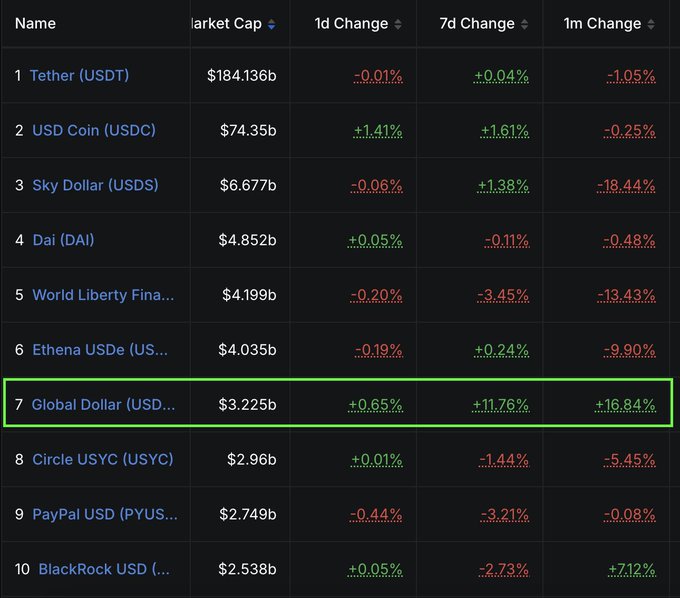680x598 pixels.
Task: Click Sky Dollar 1m change -18.44%
Action: (626, 186)
